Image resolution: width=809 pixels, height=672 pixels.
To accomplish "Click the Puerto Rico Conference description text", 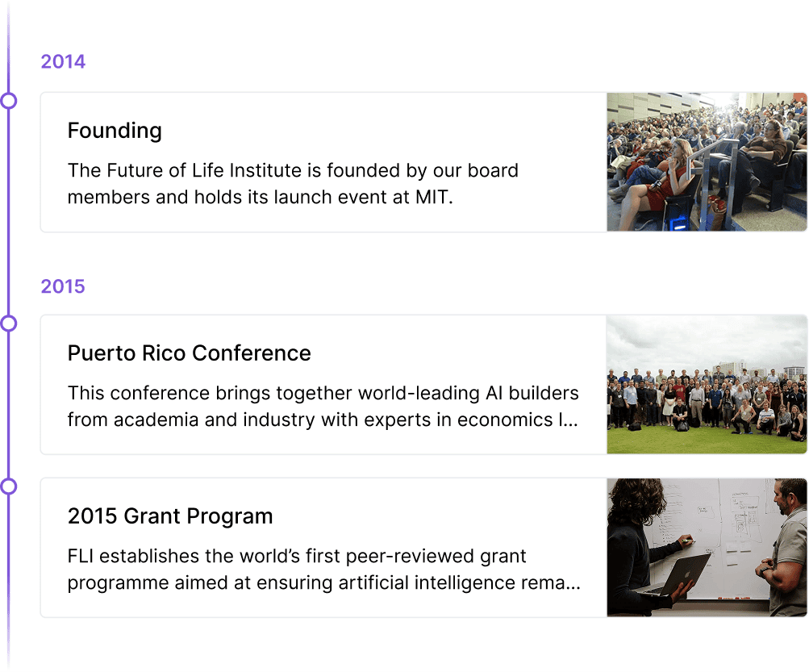I will coord(323,406).
